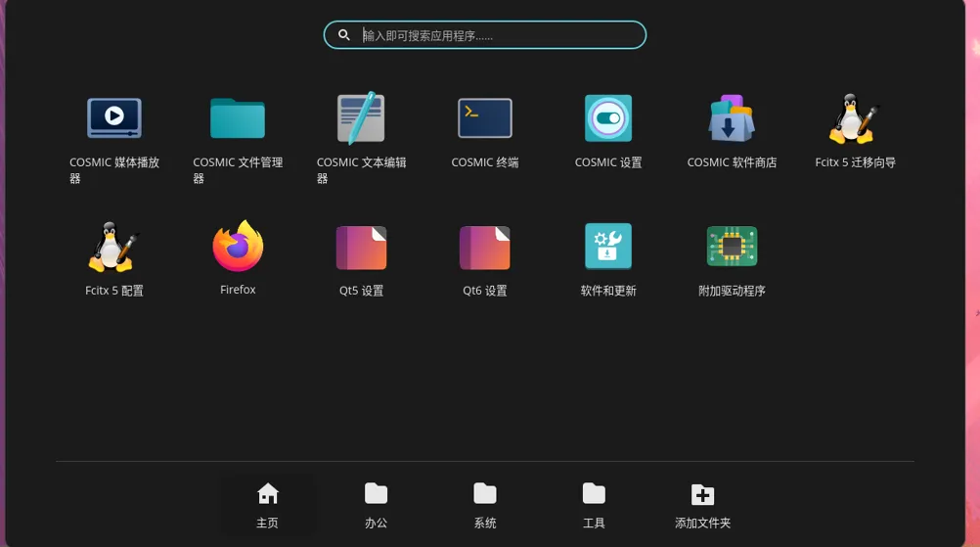The image size is (980, 547).
Task: Select the 主页 home tab
Action: pos(268,505)
